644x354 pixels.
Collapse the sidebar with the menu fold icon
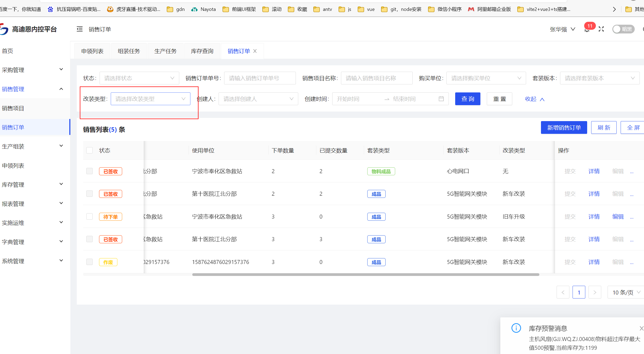pyautogui.click(x=79, y=29)
